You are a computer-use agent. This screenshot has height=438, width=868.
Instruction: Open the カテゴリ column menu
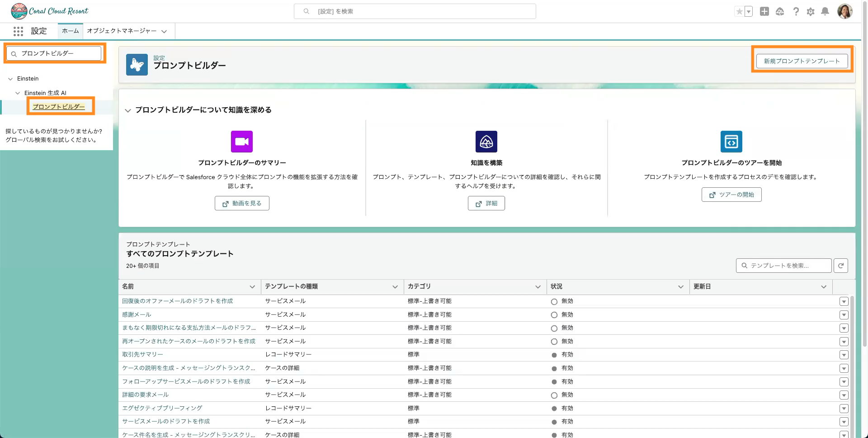click(x=538, y=287)
